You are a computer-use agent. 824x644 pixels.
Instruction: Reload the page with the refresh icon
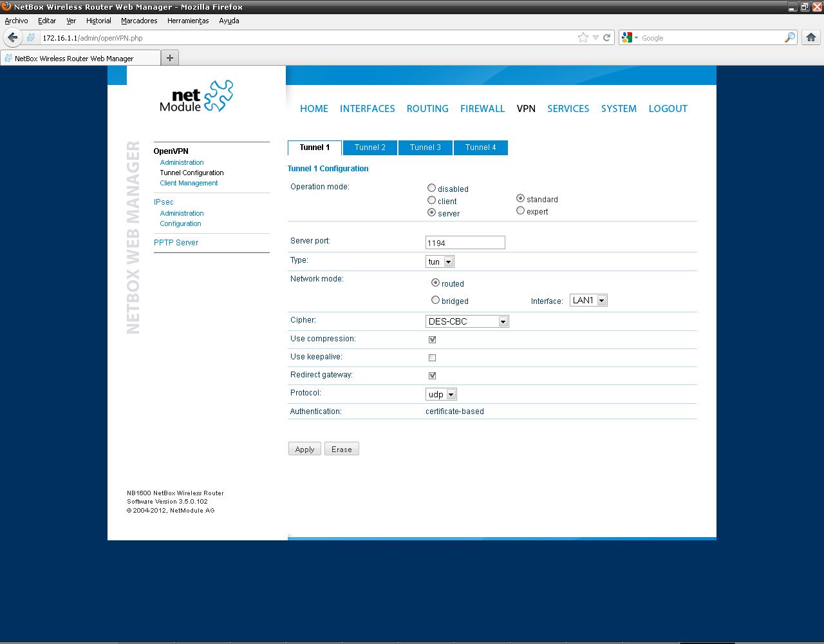pyautogui.click(x=606, y=37)
